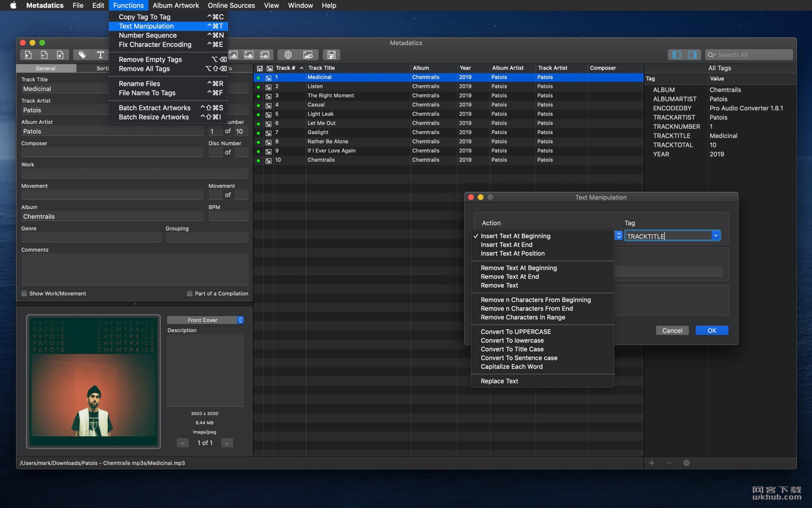Screen dimensions: 812x508
Task: Select The Right Moment track row
Action: (448, 96)
